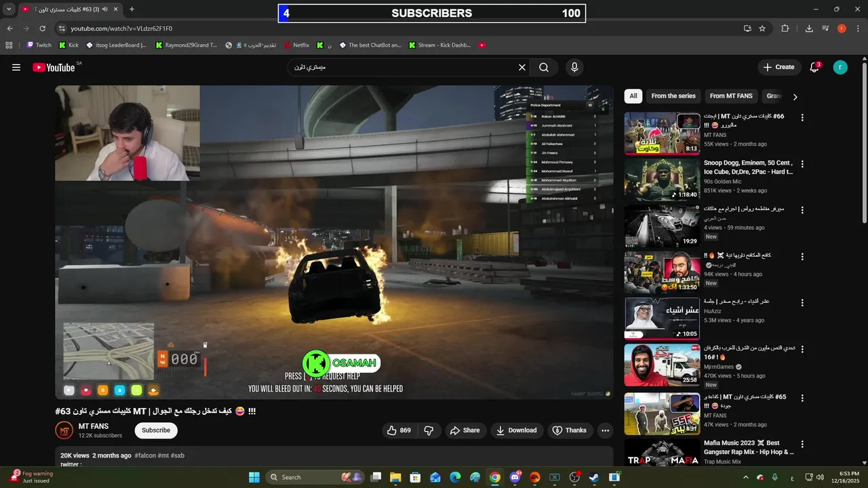
Task: Open a new Chrome tab
Action: pyautogui.click(x=132, y=9)
